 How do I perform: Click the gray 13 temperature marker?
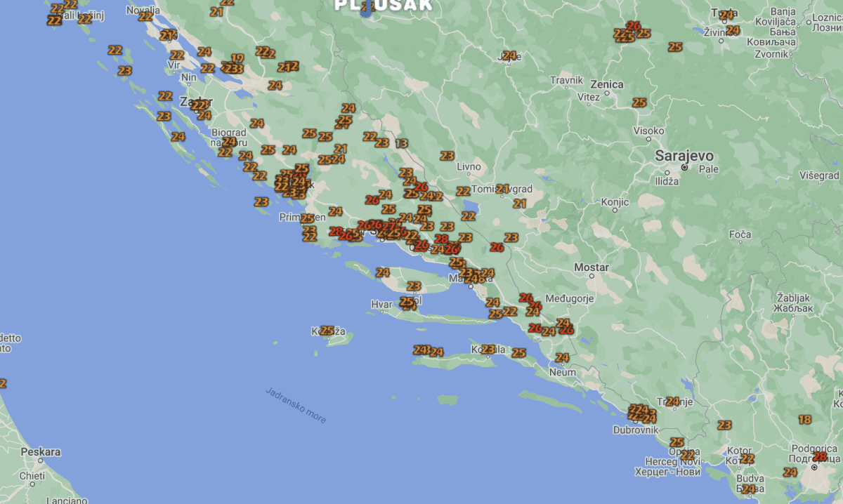[x=401, y=143]
